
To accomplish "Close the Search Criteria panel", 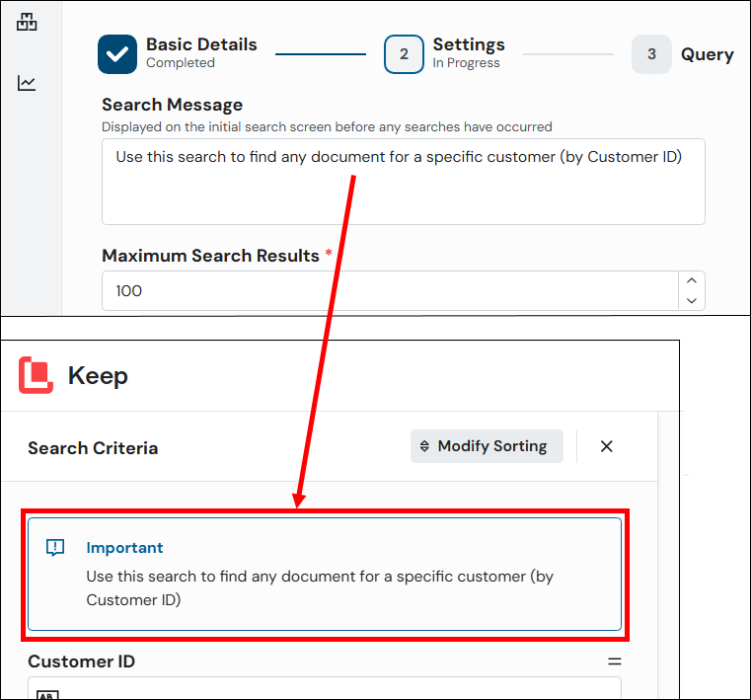I will click(x=606, y=446).
